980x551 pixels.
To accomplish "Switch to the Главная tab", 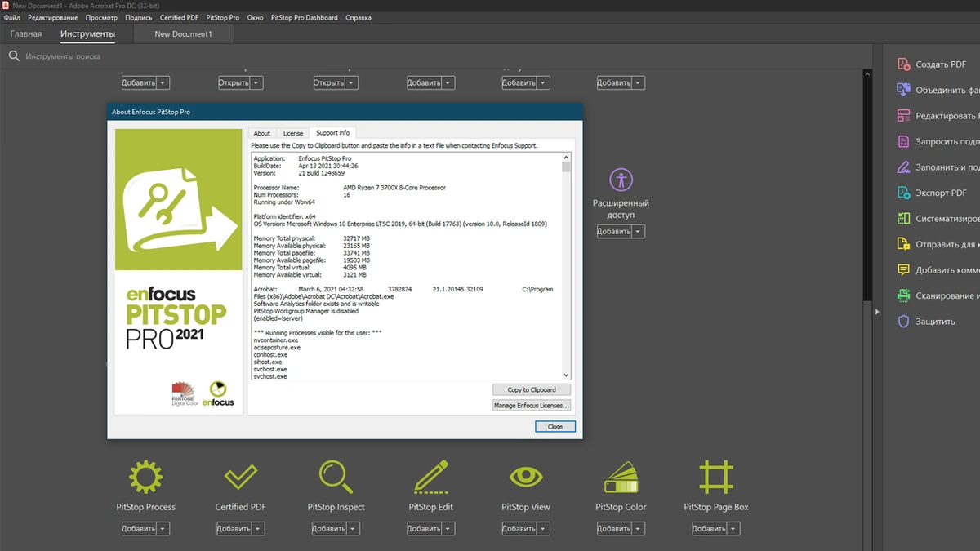I will tap(26, 34).
